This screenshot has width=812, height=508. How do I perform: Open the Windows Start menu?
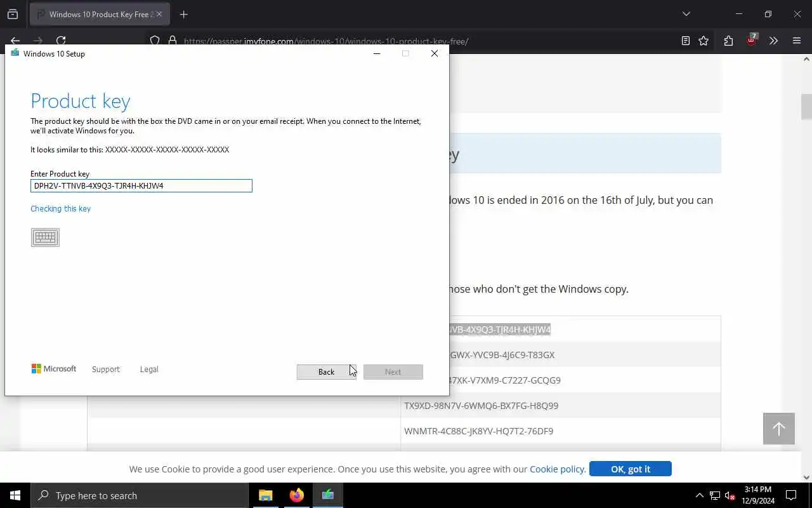pyautogui.click(x=15, y=495)
